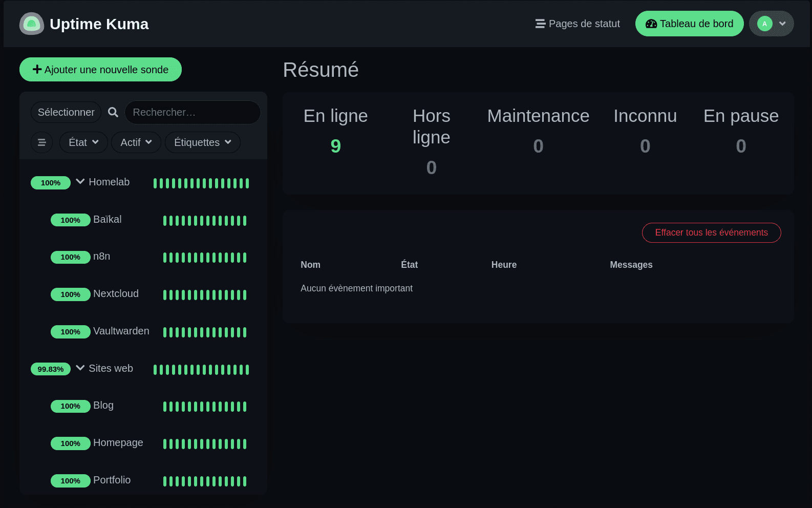
Task: Select the Nextcloud monitor
Action: (143, 294)
